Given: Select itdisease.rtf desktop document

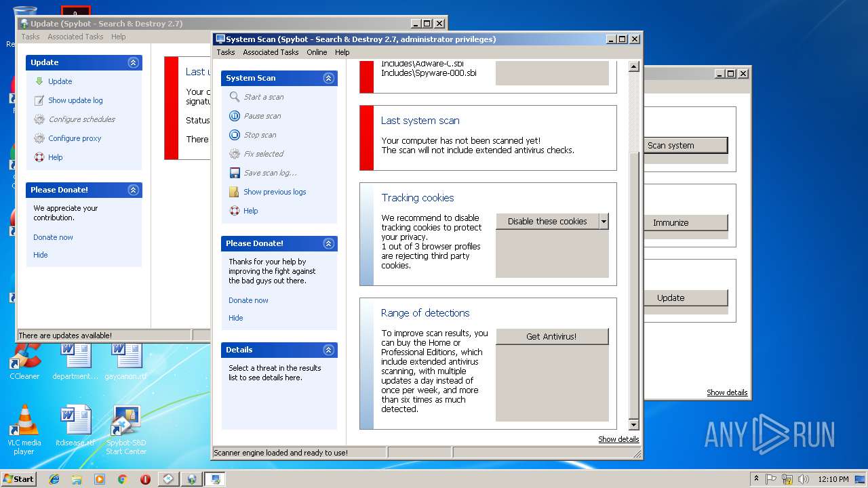Looking at the screenshot, I should click(x=76, y=427).
